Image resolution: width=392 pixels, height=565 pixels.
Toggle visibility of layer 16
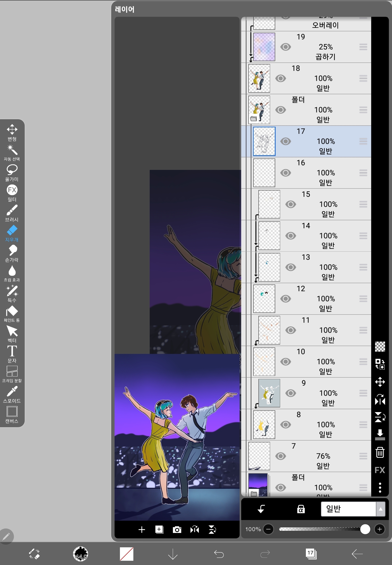pos(286,173)
